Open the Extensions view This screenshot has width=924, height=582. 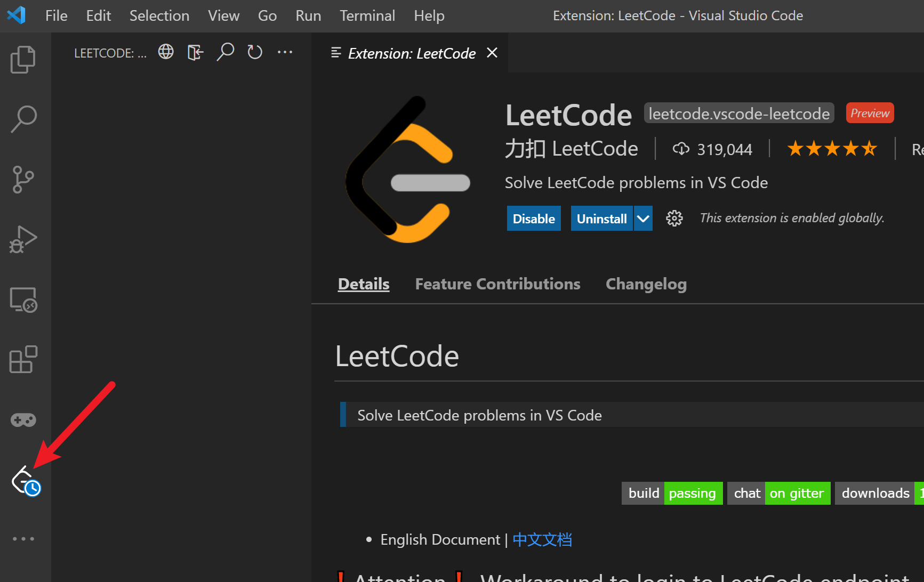pos(23,359)
